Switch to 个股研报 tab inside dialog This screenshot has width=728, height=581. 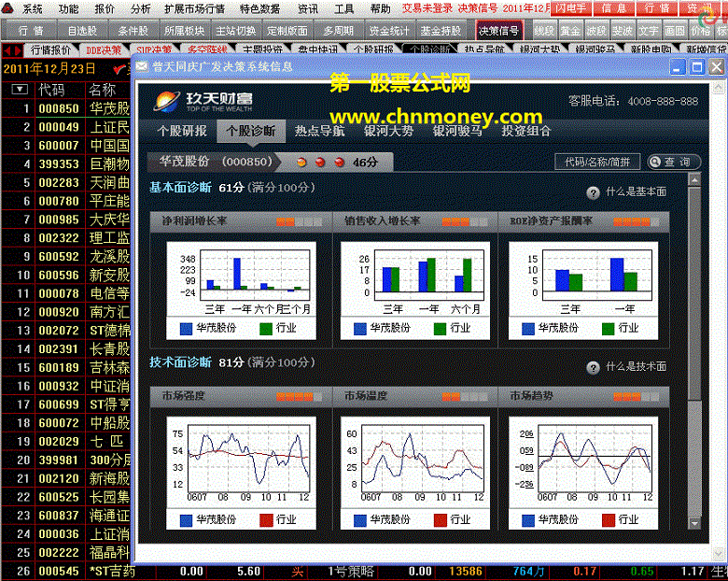click(182, 131)
